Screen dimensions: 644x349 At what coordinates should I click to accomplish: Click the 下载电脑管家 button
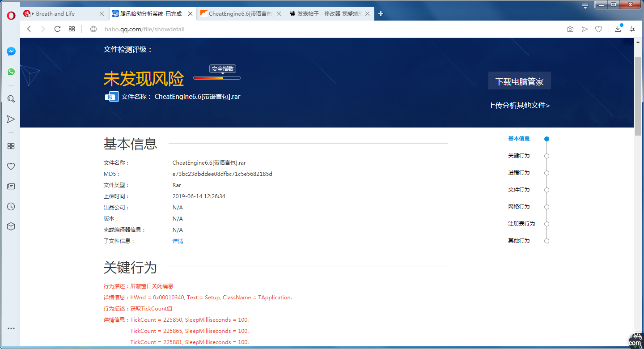[x=519, y=81]
